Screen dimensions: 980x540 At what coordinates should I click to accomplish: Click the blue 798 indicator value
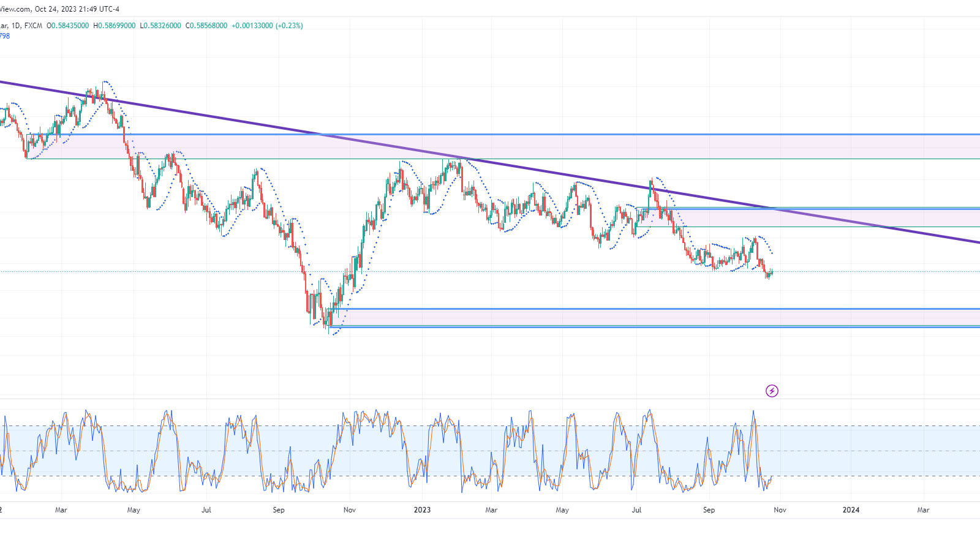click(4, 36)
